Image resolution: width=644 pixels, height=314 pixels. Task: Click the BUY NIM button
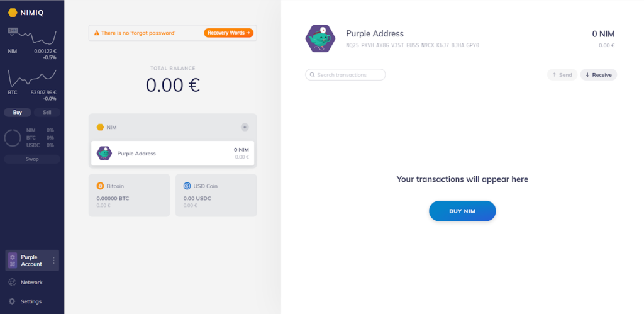coord(462,211)
